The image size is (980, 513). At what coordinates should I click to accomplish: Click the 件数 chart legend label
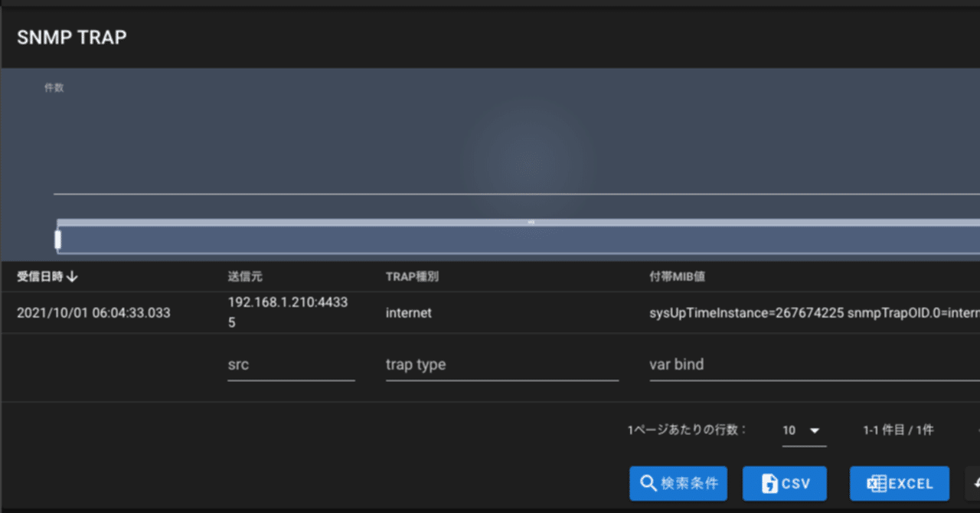(x=54, y=87)
